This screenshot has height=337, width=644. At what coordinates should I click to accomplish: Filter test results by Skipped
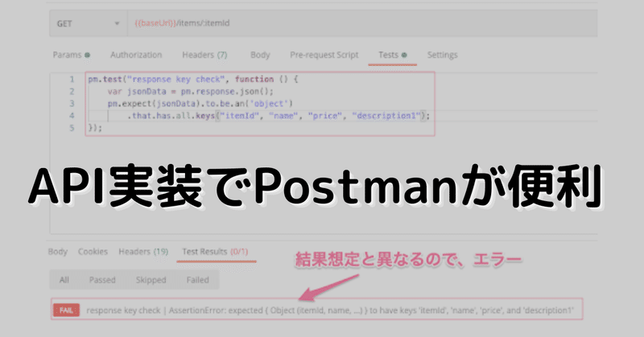coord(151,280)
